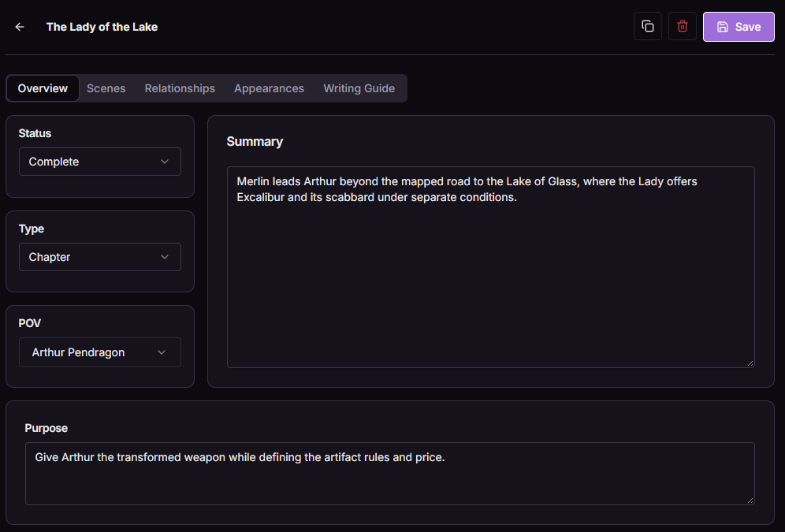Grab the Summary text area resize handle
The image size is (785, 532).
coord(750,363)
